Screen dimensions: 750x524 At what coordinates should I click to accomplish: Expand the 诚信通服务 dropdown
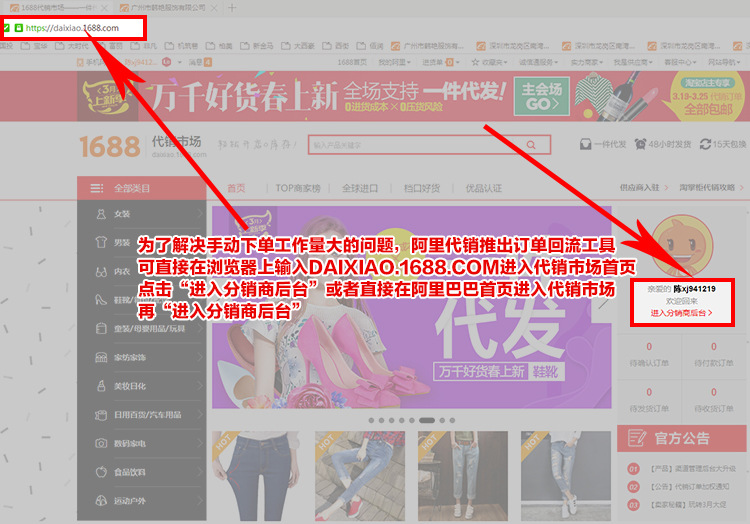point(539,62)
